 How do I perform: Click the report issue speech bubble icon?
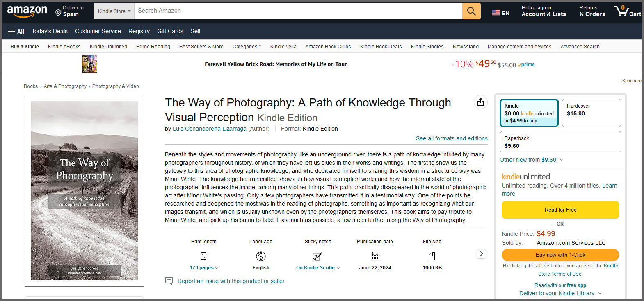click(169, 281)
